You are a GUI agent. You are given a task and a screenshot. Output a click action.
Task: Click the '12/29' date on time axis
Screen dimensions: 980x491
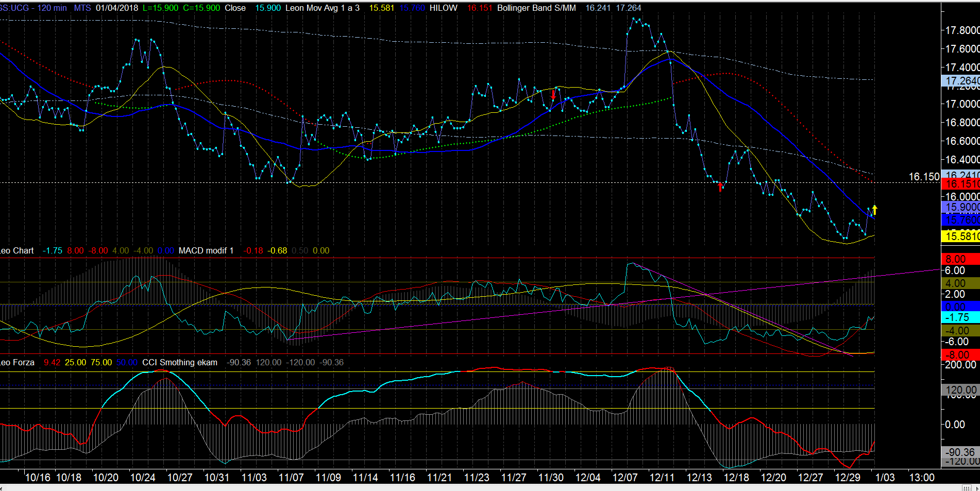point(848,478)
